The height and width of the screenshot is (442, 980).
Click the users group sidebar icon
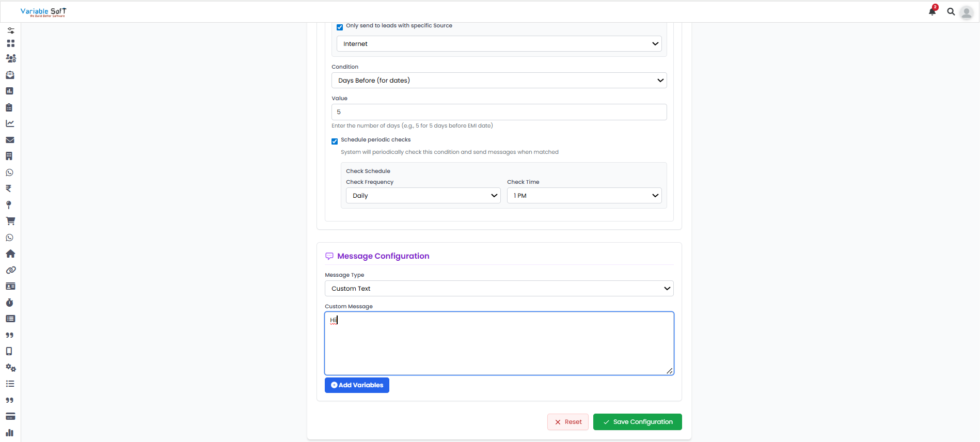(10, 58)
